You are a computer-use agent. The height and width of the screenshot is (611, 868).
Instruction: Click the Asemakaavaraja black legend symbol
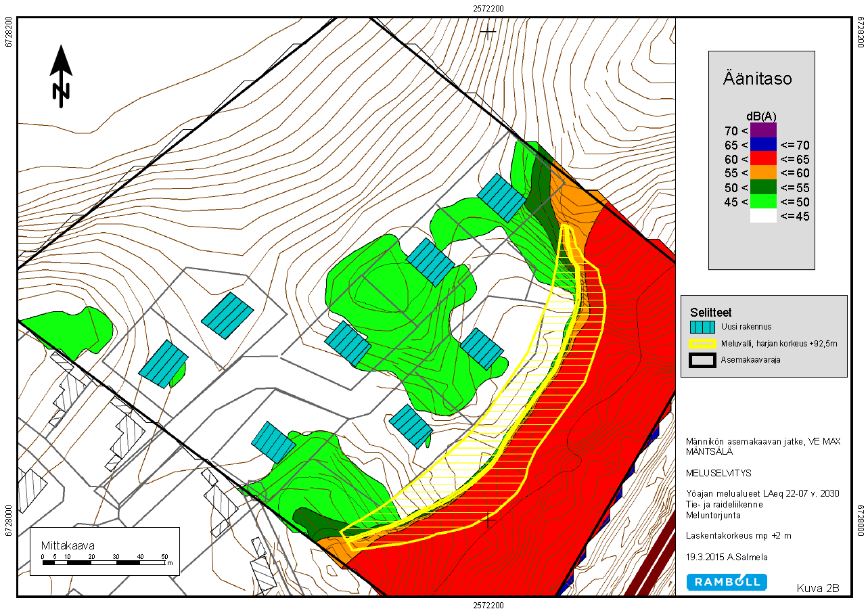[702, 359]
